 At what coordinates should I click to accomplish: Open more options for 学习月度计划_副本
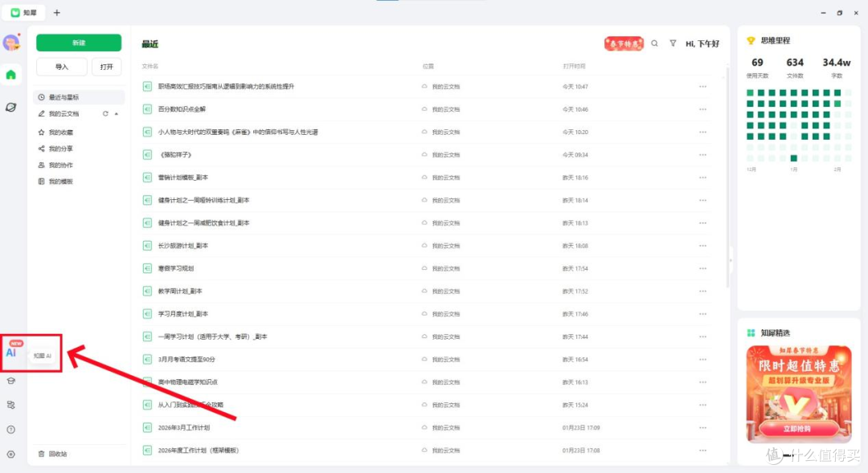pos(702,314)
